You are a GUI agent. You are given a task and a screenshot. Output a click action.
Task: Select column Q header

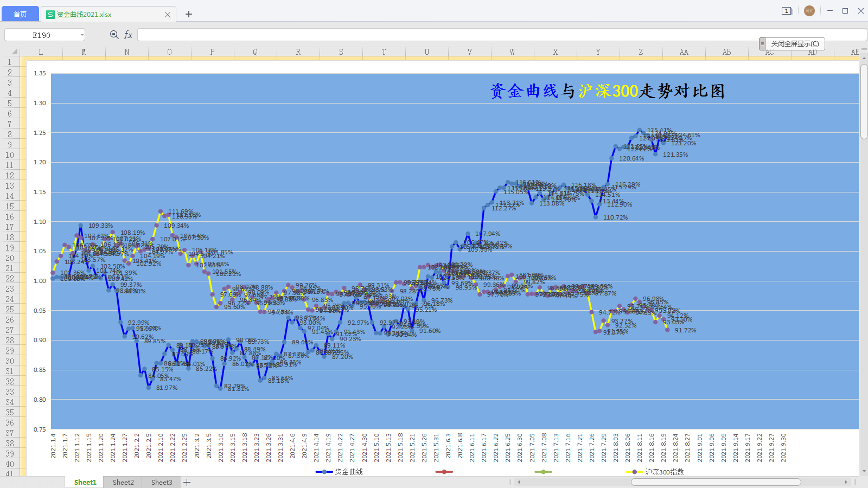point(255,52)
